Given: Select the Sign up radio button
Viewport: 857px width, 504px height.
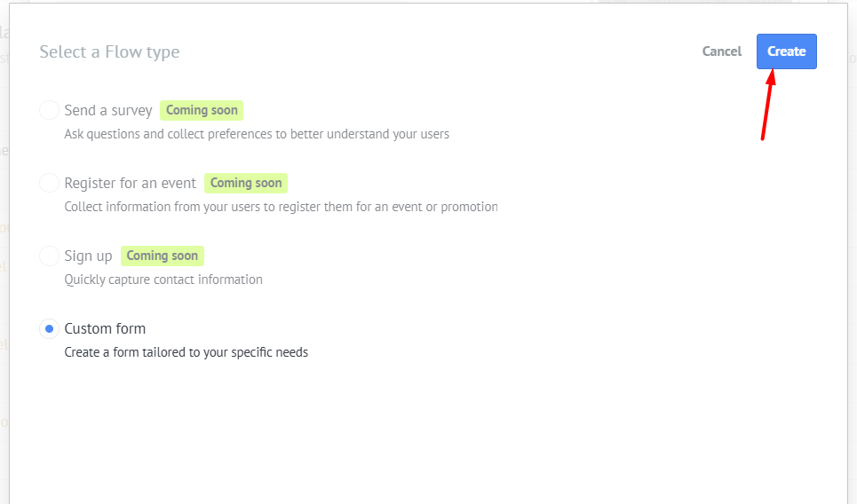Looking at the screenshot, I should (49, 256).
